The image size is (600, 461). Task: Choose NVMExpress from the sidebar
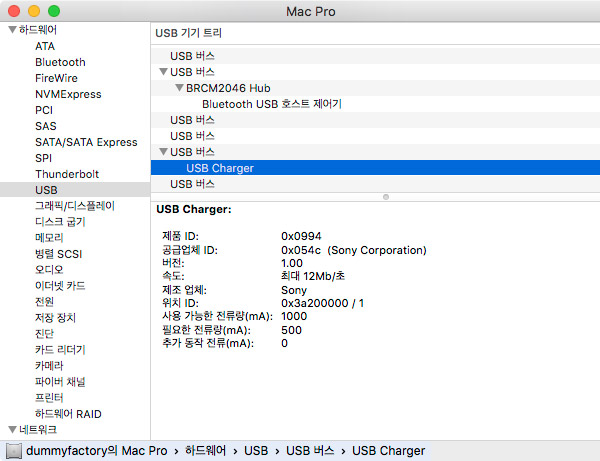(x=68, y=94)
